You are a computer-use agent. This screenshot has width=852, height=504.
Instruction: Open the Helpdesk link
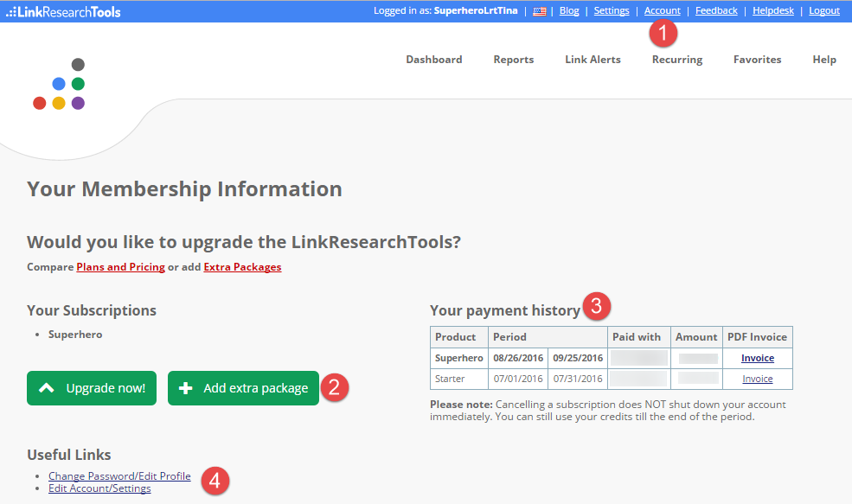coord(772,11)
